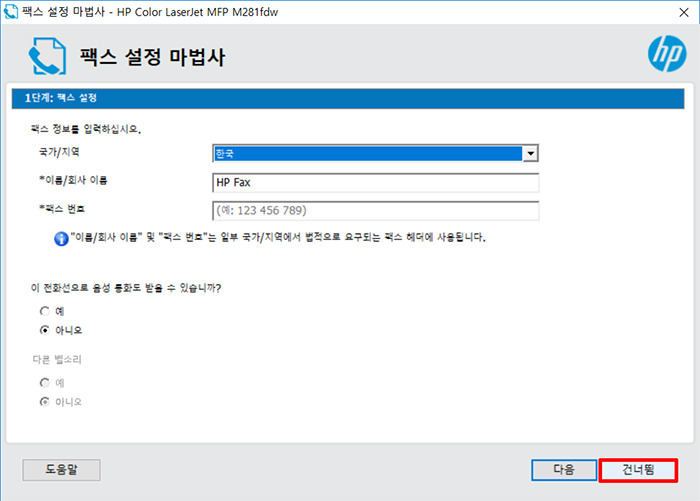The width and height of the screenshot is (700, 501).
Task: Click the 다음 next button
Action: [564, 470]
